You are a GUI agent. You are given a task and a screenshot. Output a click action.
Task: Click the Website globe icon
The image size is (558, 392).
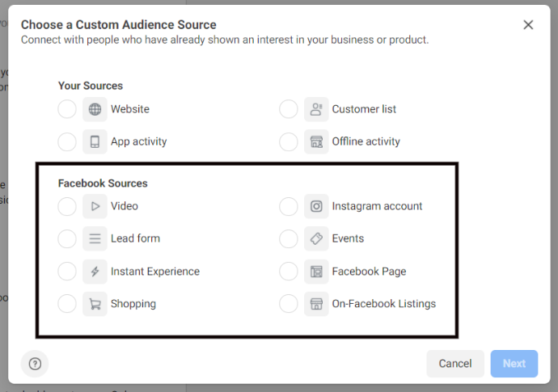[95, 109]
